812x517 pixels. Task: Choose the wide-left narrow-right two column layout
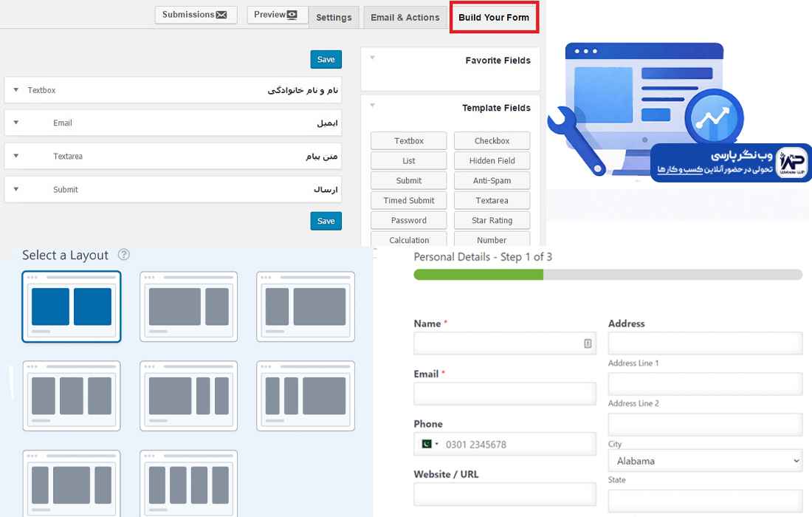[188, 307]
